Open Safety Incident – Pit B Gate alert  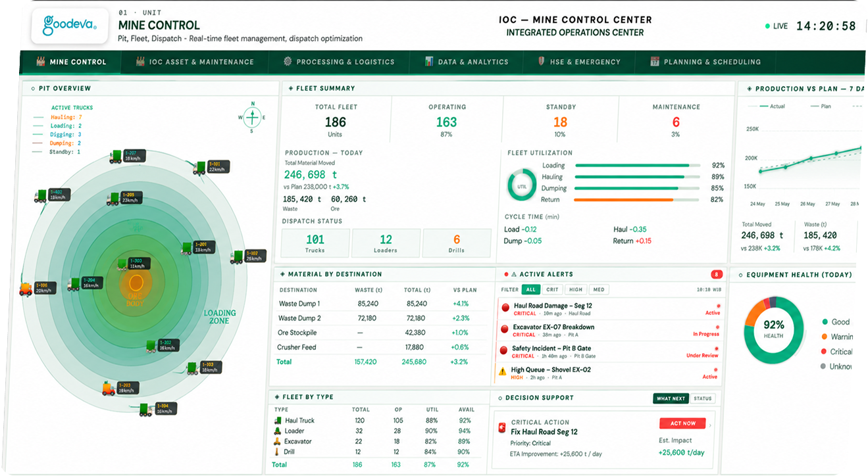pyautogui.click(x=610, y=352)
